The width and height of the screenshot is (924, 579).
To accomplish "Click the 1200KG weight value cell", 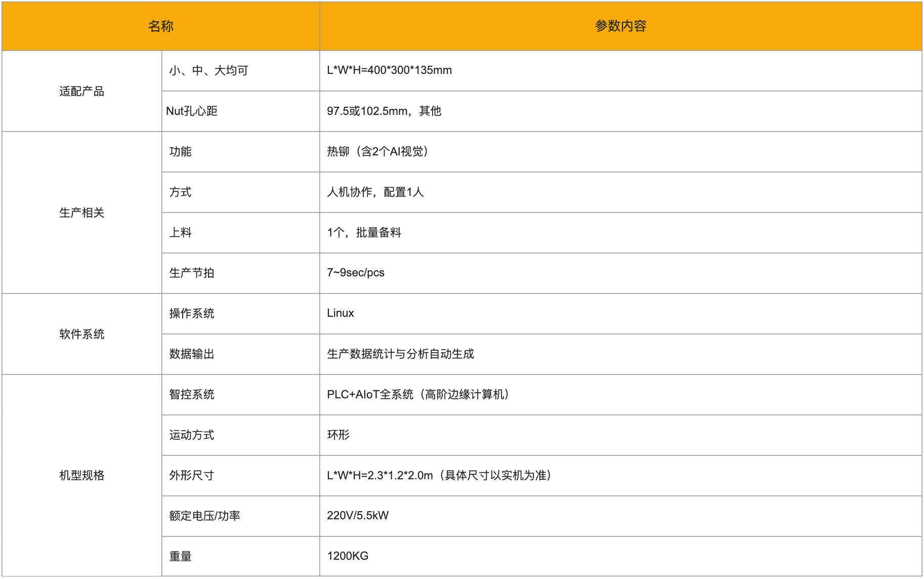I will (348, 556).
